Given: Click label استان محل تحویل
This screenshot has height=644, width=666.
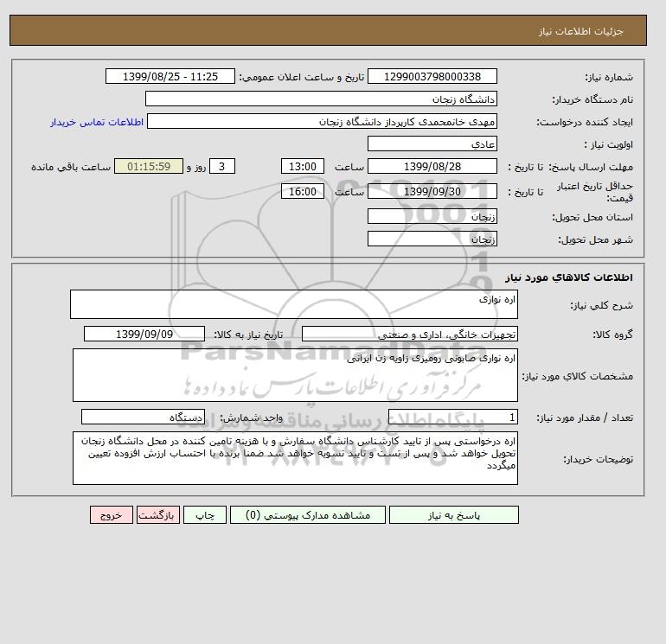Looking at the screenshot, I should pos(592,217).
